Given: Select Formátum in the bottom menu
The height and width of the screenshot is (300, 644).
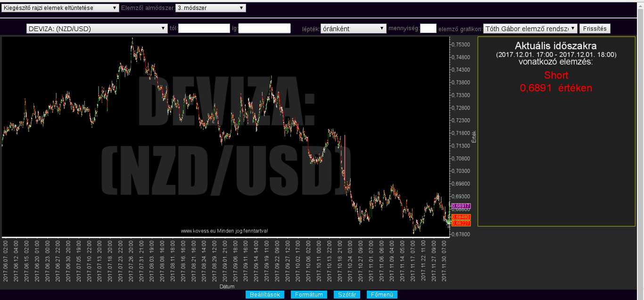Looking at the screenshot, I should pyautogui.click(x=309, y=295).
